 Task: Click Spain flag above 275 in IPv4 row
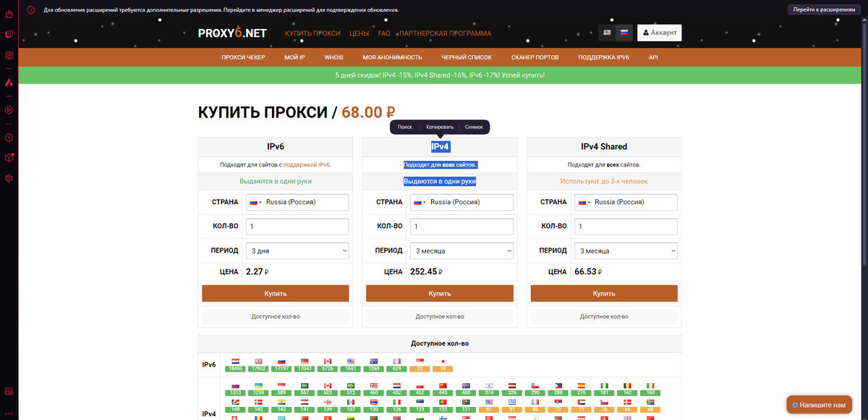pyautogui.click(x=582, y=385)
